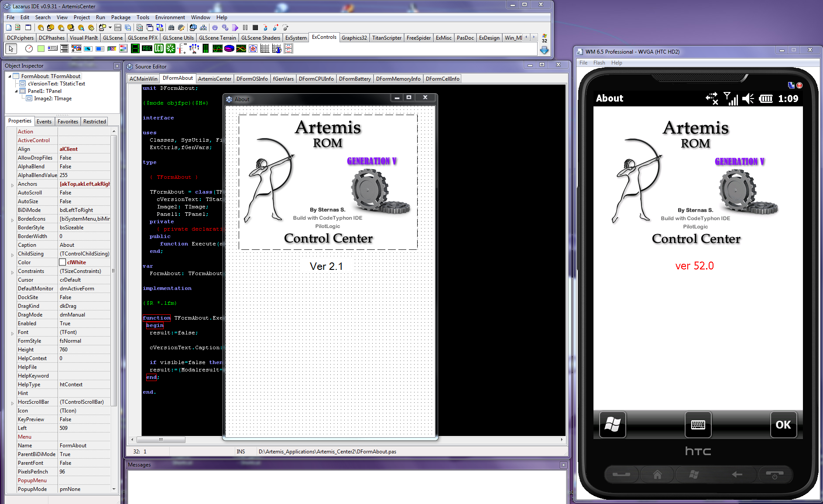The image size is (823, 504).
Task: Select cVersionText: TStaticText tree item
Action: (x=56, y=84)
